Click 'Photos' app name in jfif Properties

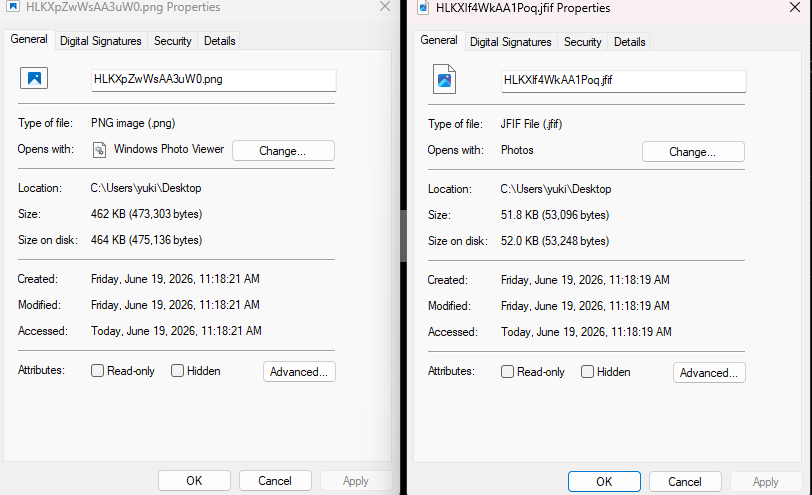517,150
